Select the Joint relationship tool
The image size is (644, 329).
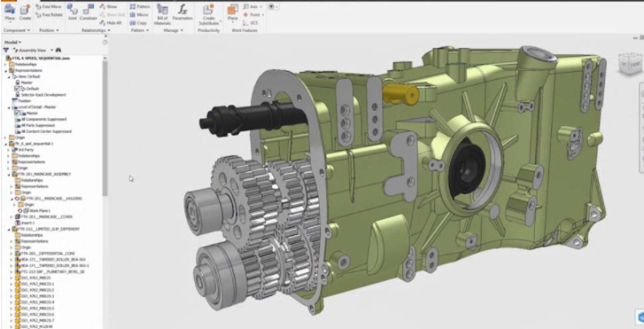(x=73, y=12)
